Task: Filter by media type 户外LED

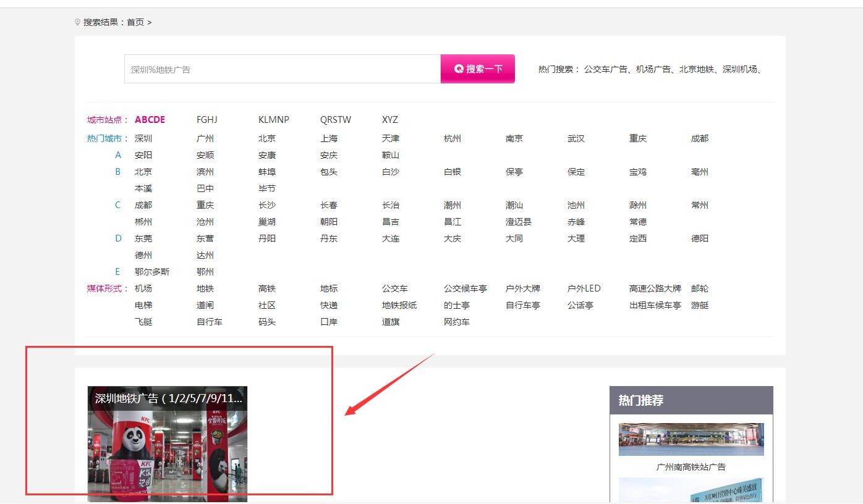Action: (x=584, y=288)
